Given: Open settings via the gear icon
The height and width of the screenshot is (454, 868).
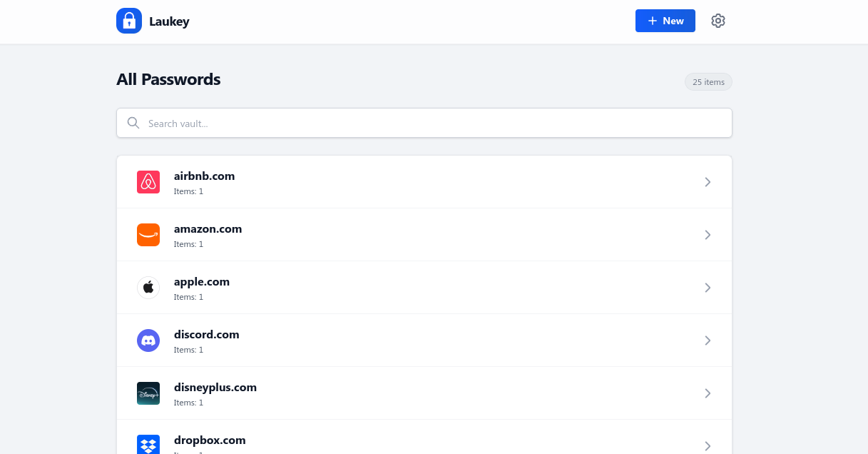Looking at the screenshot, I should (x=718, y=21).
